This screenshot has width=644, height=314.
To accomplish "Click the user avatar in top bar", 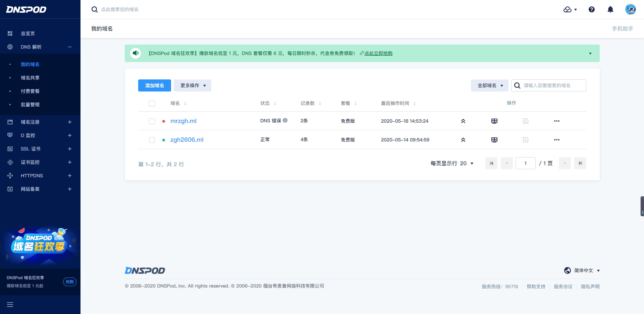I will click(x=630, y=9).
